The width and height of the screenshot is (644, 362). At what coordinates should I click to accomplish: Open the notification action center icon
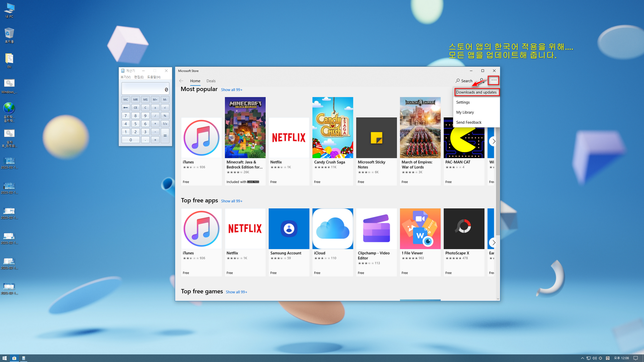pos(635,358)
